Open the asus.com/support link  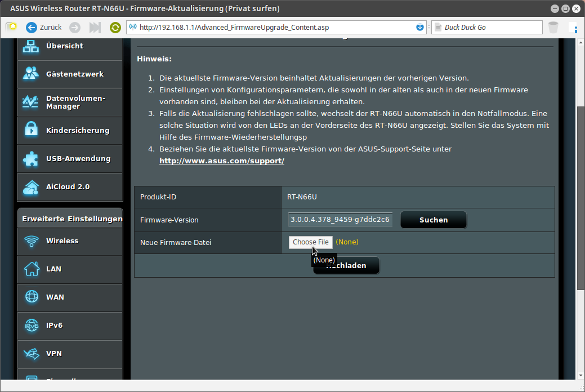[222, 161]
